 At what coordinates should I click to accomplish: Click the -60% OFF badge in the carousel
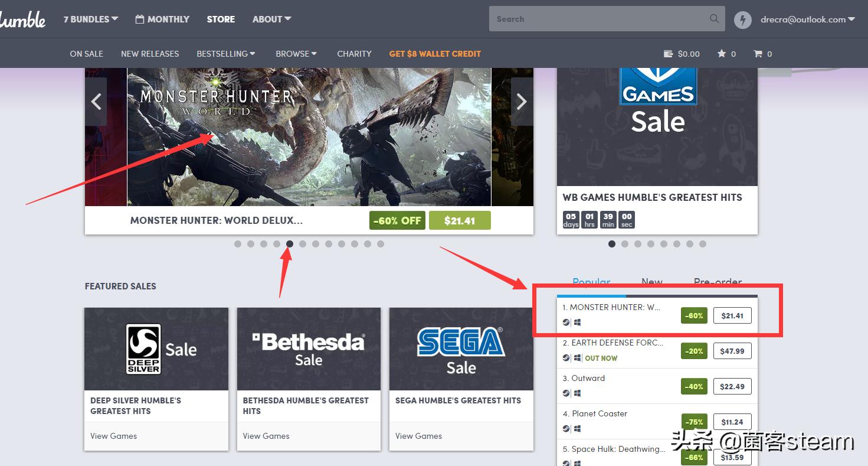[397, 221]
